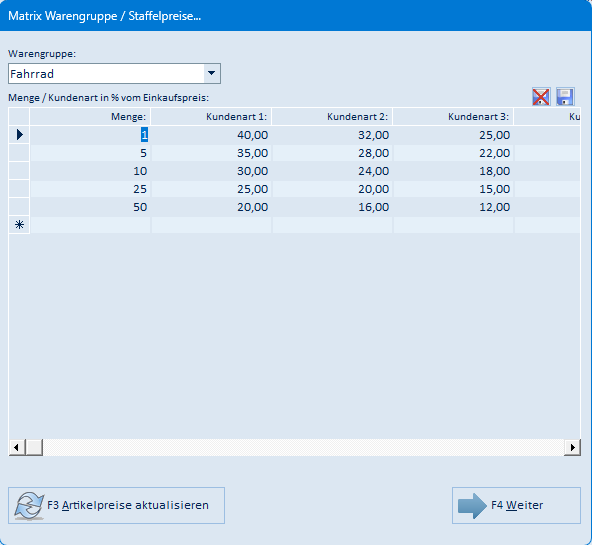Click the horizontal scrollbar thumb
The image size is (592, 545).
pyautogui.click(x=34, y=448)
